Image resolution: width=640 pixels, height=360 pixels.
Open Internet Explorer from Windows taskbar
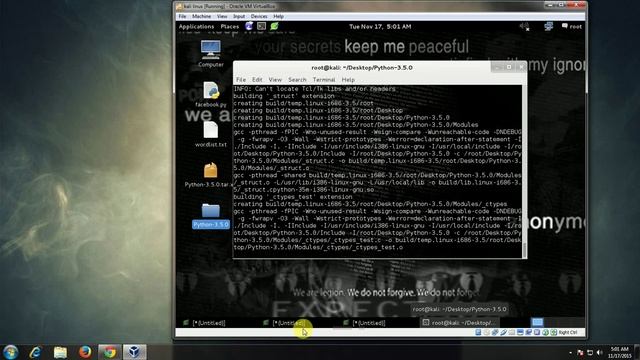[36, 352]
